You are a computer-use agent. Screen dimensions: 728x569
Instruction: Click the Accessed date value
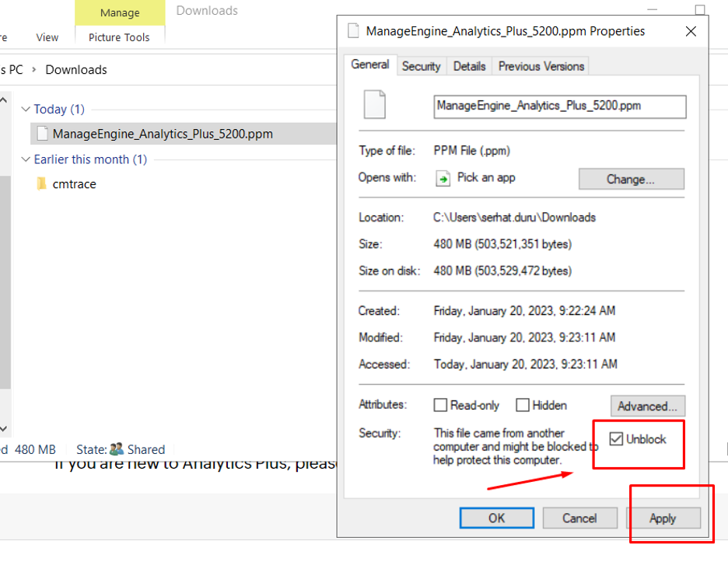click(x=526, y=365)
